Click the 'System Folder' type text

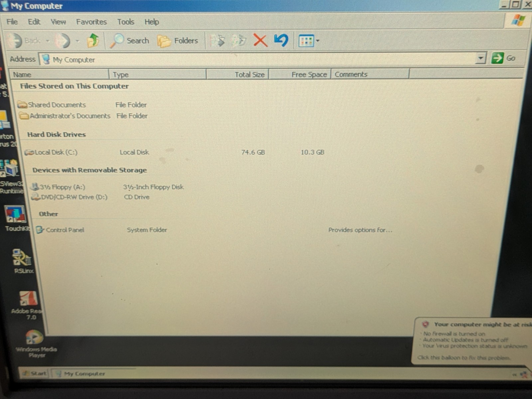[147, 230]
